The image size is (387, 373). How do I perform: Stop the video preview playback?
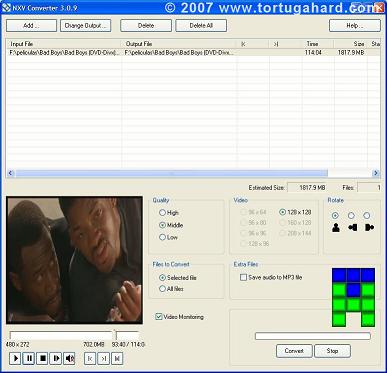(x=43, y=358)
